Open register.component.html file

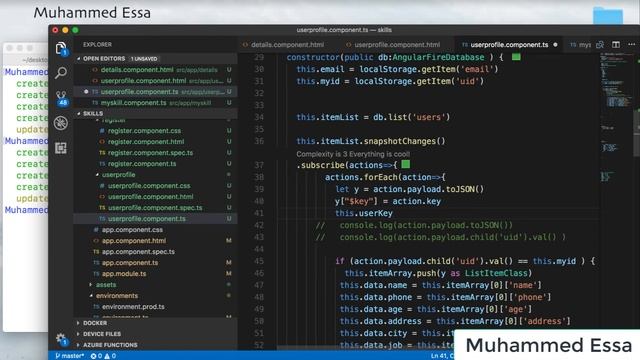(x=155, y=142)
